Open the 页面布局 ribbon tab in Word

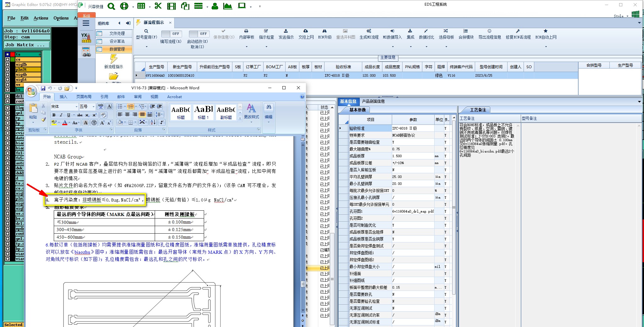84,97
